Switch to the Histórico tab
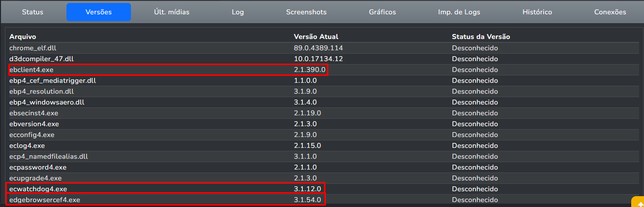 [x=537, y=12]
